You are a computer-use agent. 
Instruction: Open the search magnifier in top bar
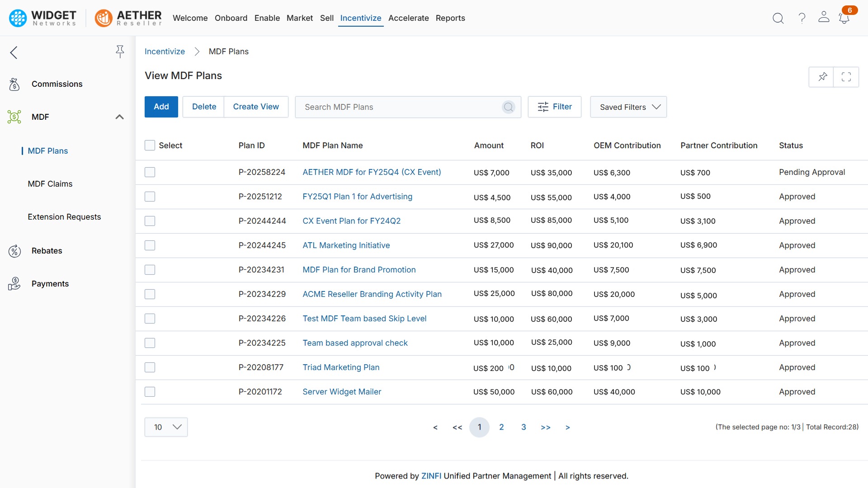pyautogui.click(x=778, y=18)
